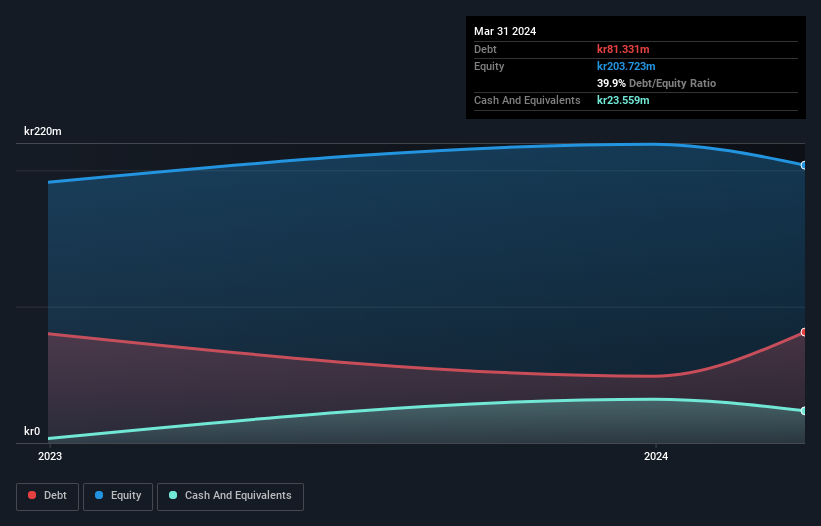This screenshot has width=821, height=526.
Task: Toggle Cash And Equivalents legend button
Action: coord(230,496)
